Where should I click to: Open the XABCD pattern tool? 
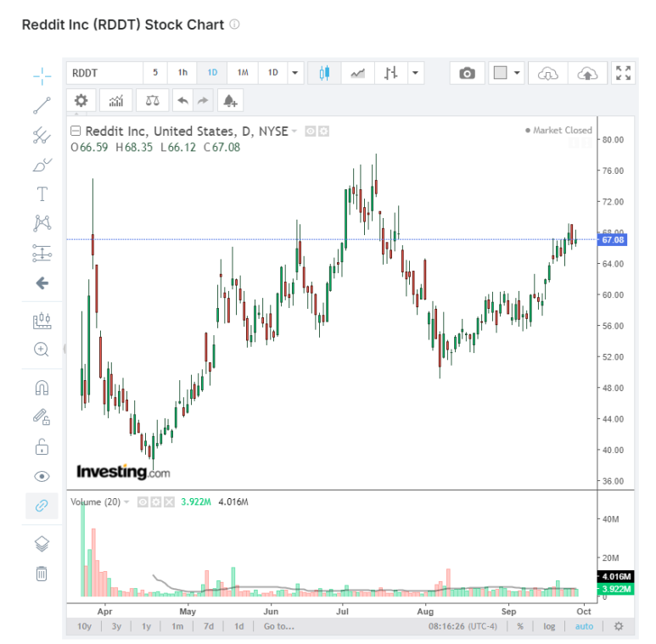point(42,223)
